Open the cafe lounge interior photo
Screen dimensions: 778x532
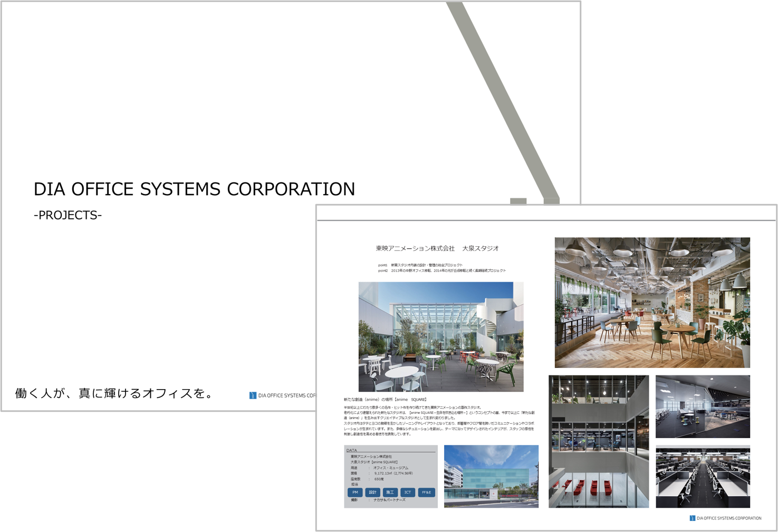[x=652, y=303]
